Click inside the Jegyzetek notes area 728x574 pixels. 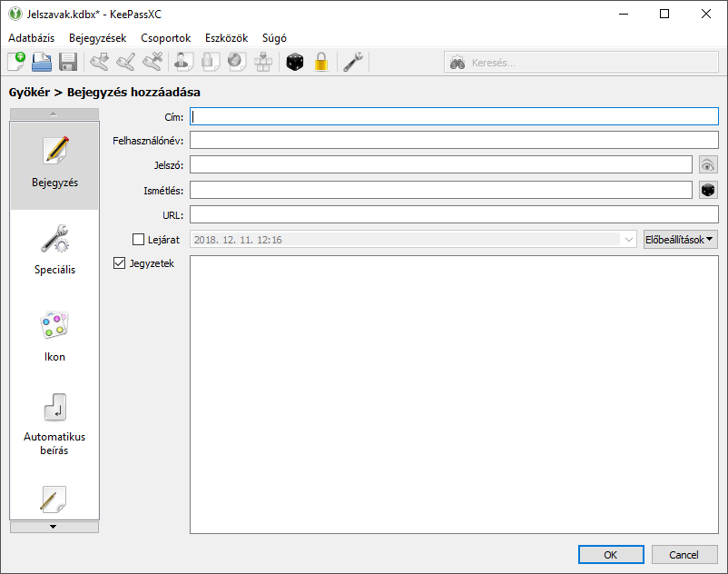point(454,395)
